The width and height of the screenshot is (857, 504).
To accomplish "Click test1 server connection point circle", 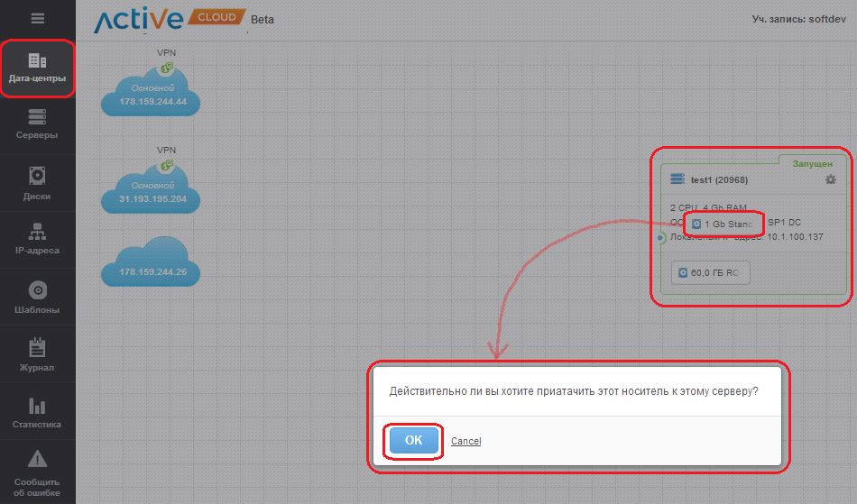I will click(661, 238).
